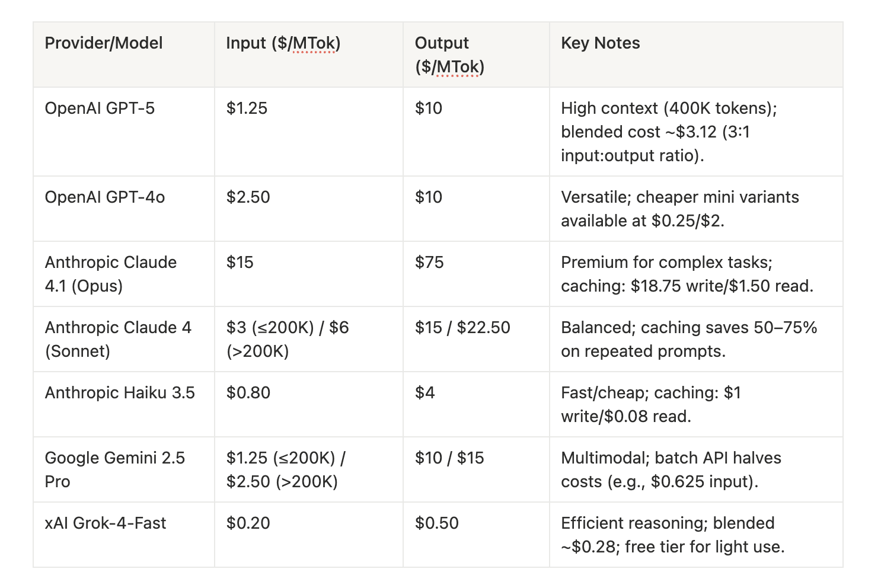Click the $15 / $22.50 output cell
The width and height of the screenshot is (881, 588).
(x=462, y=328)
